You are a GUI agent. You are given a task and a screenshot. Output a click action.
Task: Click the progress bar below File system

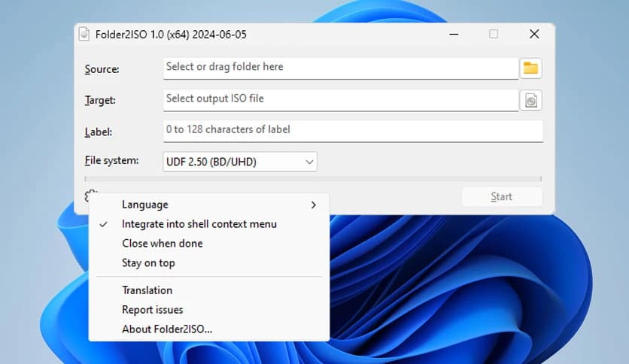(x=313, y=179)
